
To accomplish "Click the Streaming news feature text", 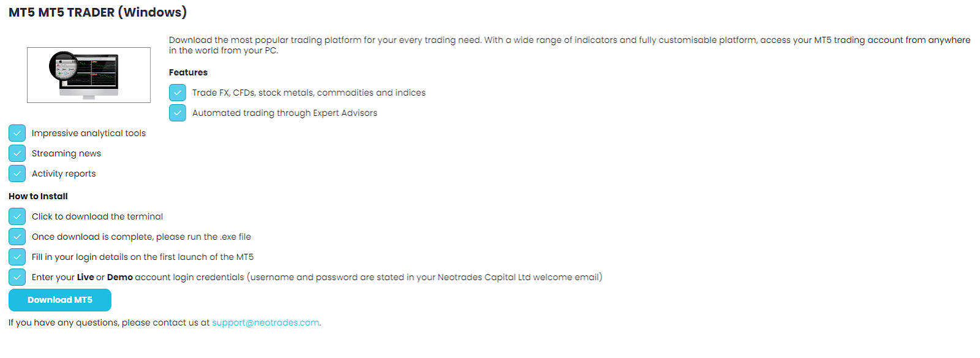I will click(66, 153).
